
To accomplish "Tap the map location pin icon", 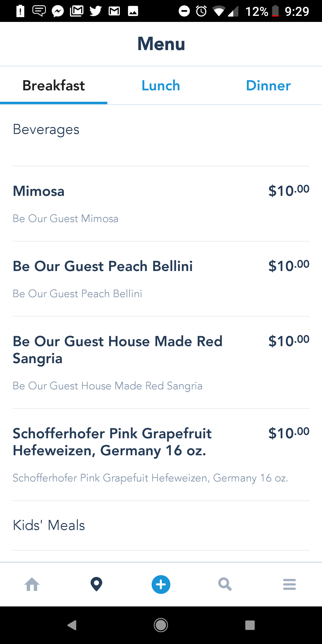I will click(97, 584).
